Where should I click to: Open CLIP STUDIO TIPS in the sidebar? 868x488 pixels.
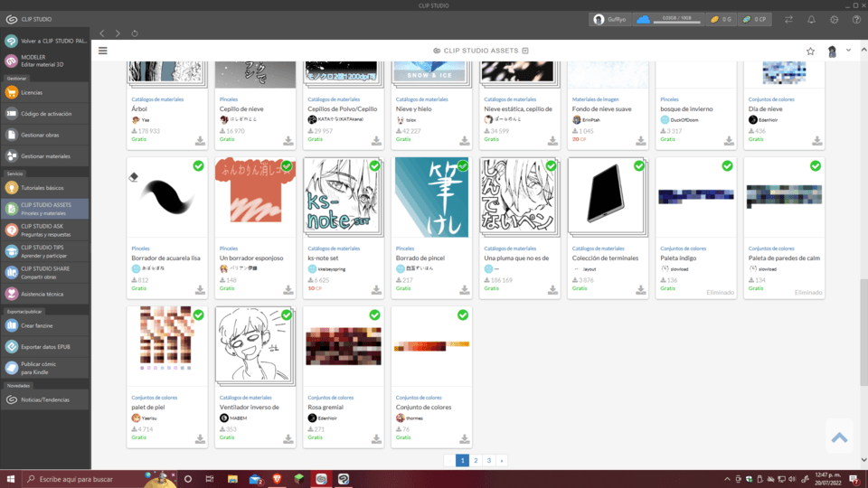(x=45, y=251)
